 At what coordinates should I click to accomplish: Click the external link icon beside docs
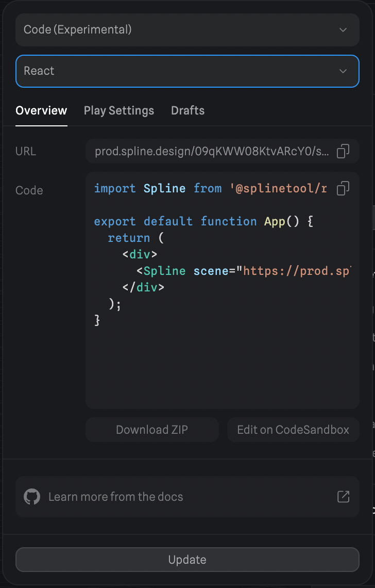(x=343, y=497)
